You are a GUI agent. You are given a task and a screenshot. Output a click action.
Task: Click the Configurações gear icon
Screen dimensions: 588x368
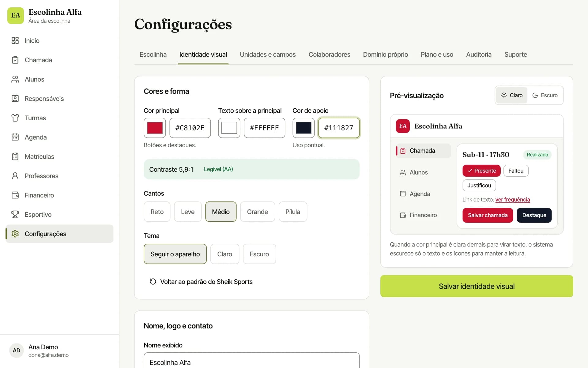(x=15, y=234)
